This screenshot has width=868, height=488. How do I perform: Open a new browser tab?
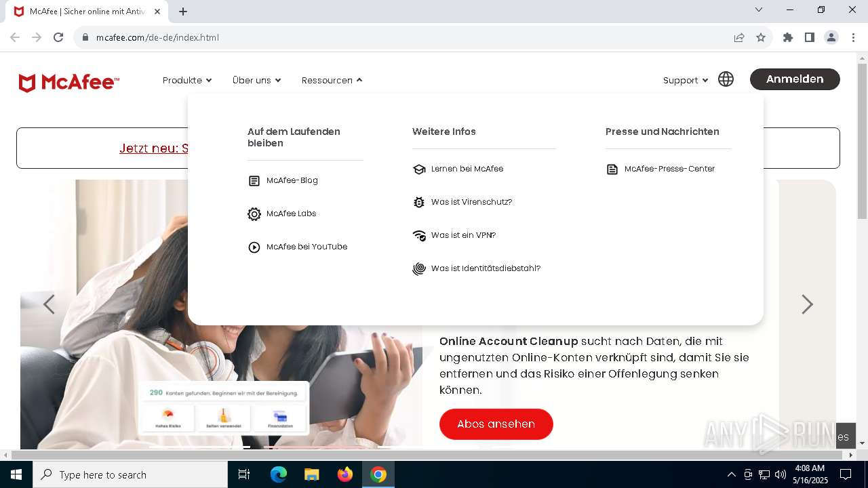183,12
